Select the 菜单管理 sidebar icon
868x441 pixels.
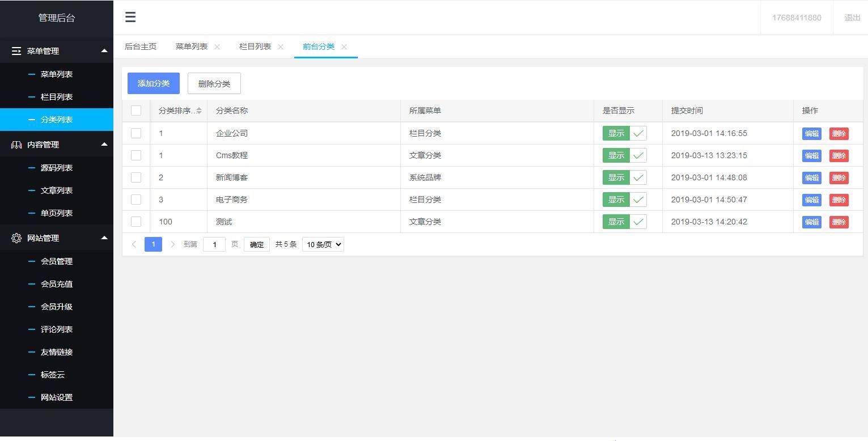tap(16, 51)
